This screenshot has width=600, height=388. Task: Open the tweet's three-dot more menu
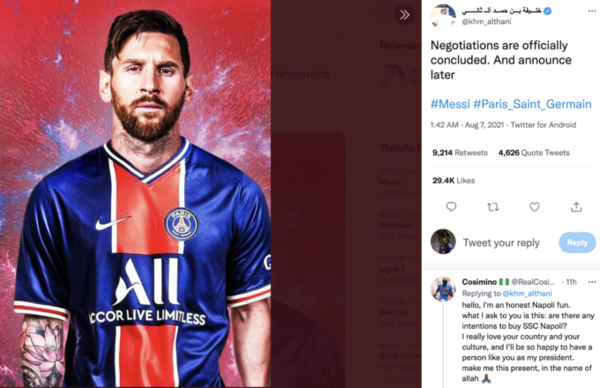click(592, 11)
